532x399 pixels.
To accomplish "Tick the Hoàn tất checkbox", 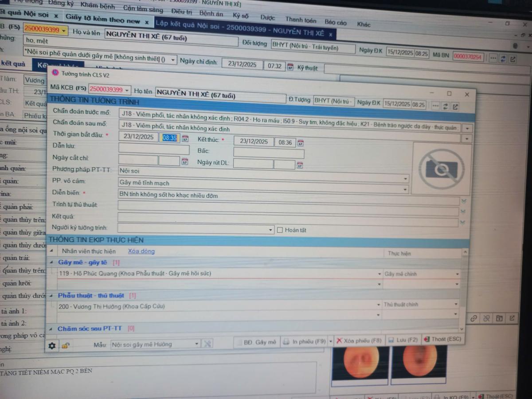I will click(280, 230).
